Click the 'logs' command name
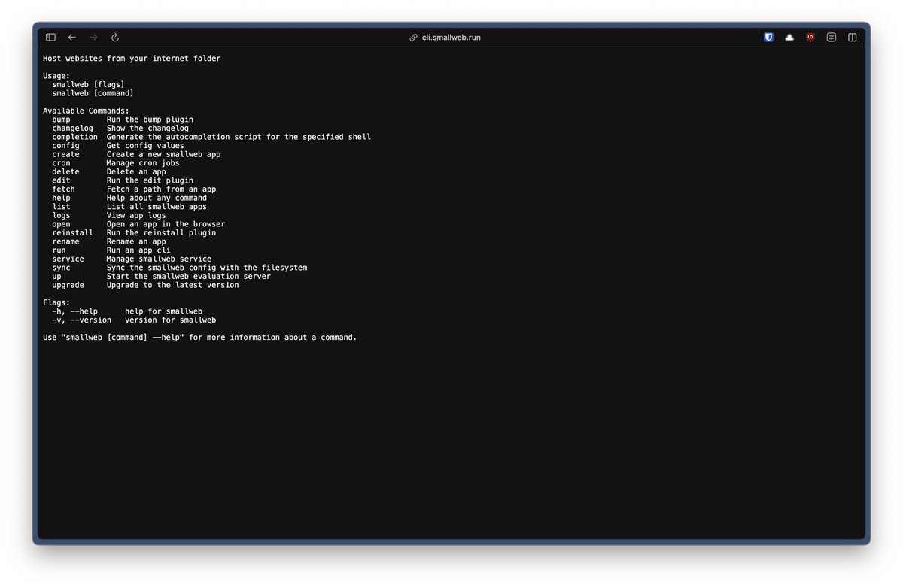Image resolution: width=903 pixels, height=588 pixels. point(61,215)
